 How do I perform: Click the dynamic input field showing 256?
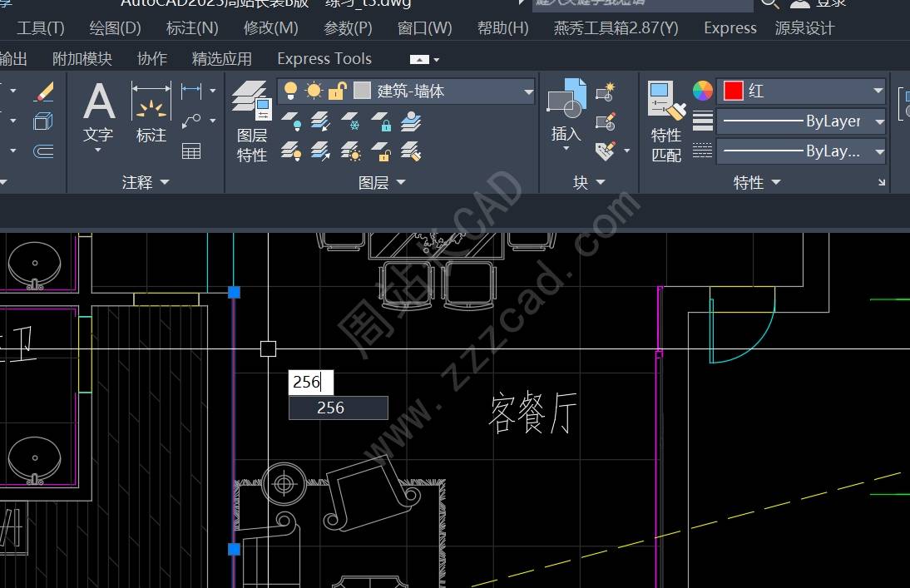coord(310,382)
